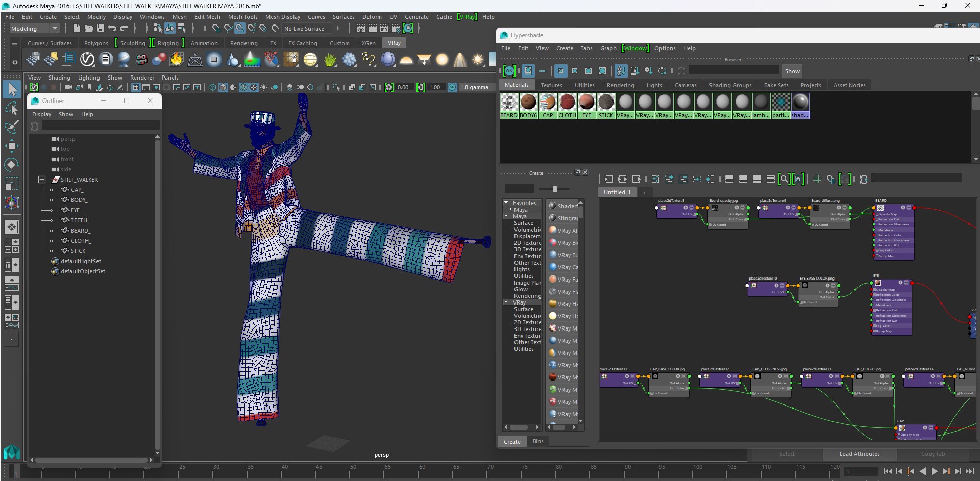The height and width of the screenshot is (481, 980).
Task: Select the EYE material swatch
Action: 586,106
